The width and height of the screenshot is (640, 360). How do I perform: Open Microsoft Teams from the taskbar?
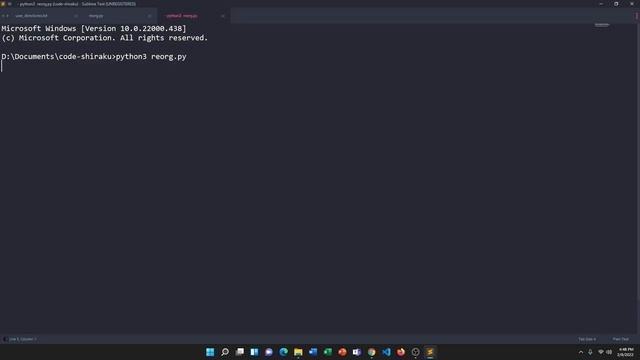pyautogui.click(x=357, y=352)
